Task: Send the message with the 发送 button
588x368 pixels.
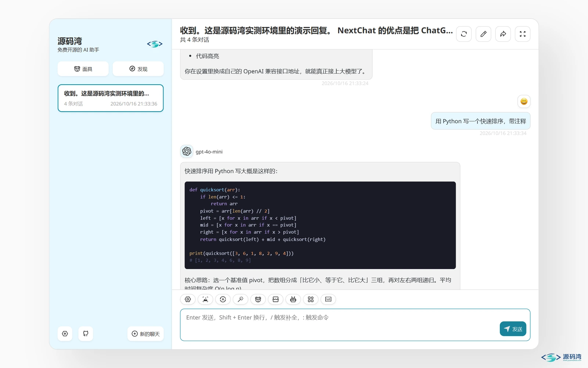Action: pos(513,329)
